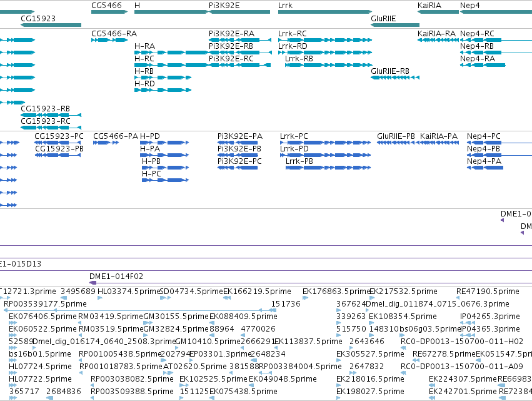
Task: Select the CG15923-PC protein label
Action: 59,136
